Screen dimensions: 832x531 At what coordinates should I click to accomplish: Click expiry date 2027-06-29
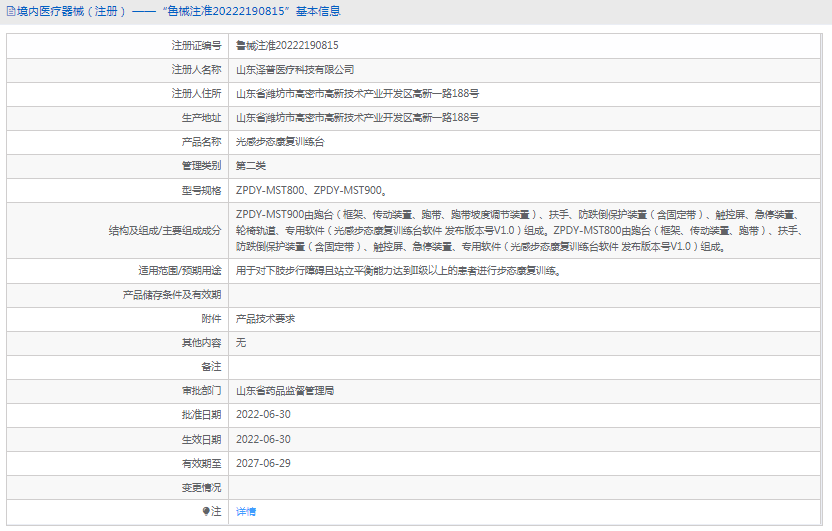(x=263, y=464)
